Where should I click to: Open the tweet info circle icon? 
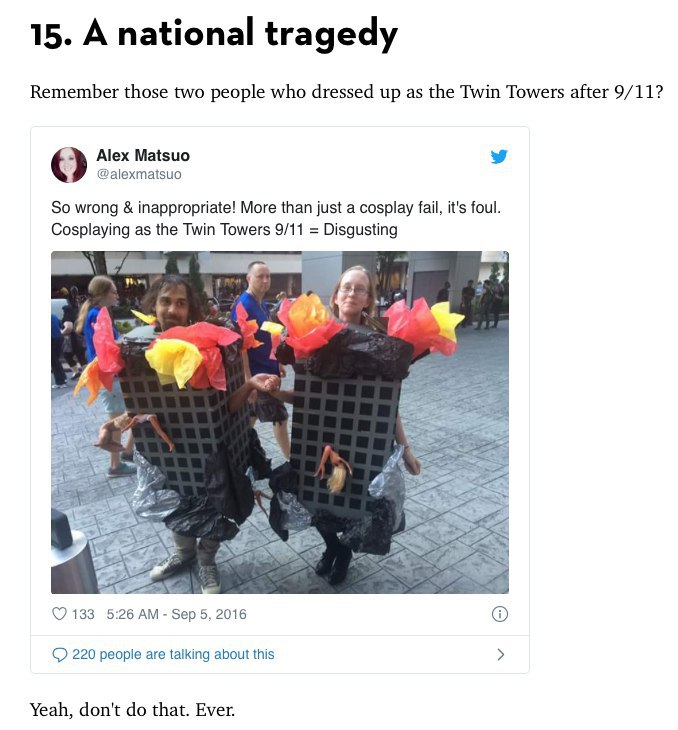(x=500, y=614)
